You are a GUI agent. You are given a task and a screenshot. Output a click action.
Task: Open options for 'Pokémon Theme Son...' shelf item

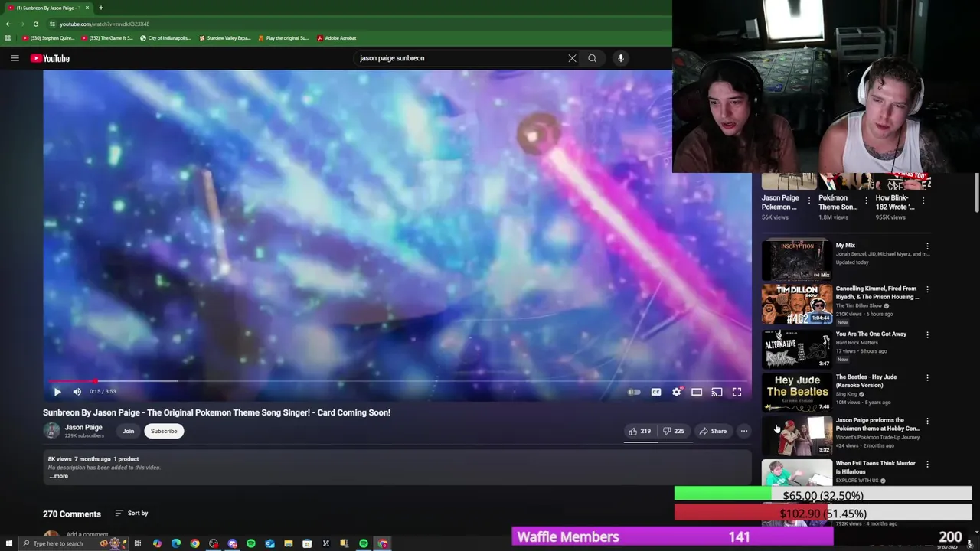866,201
